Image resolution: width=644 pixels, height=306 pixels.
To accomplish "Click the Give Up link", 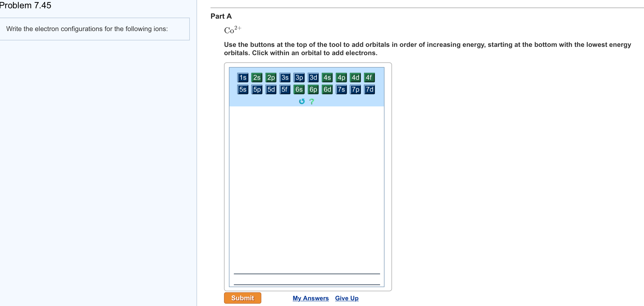I will click(x=347, y=298).
